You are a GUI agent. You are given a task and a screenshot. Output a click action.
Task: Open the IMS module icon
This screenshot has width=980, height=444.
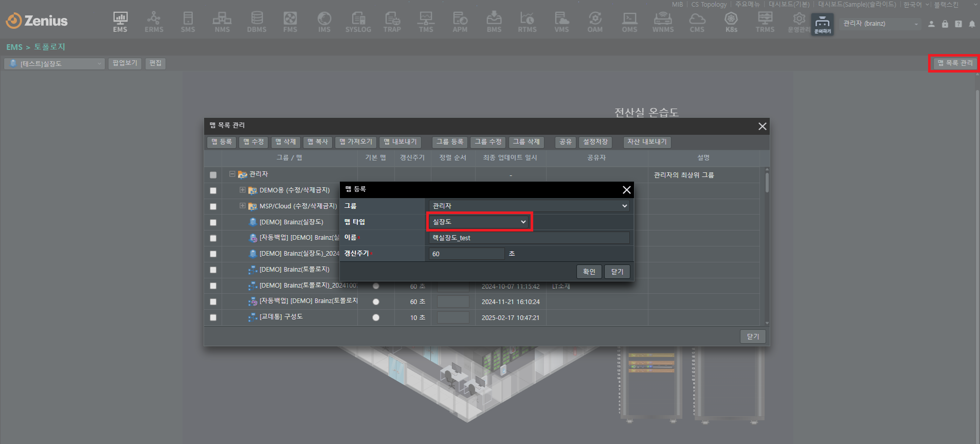tap(324, 22)
